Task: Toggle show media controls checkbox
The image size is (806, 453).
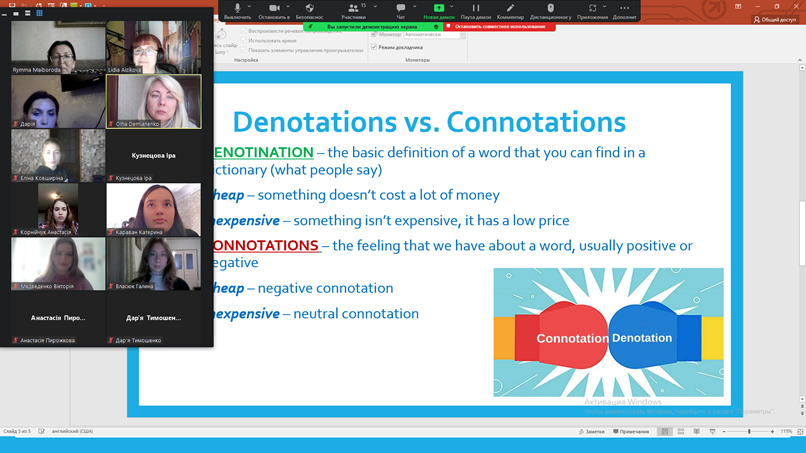Action: [x=244, y=50]
